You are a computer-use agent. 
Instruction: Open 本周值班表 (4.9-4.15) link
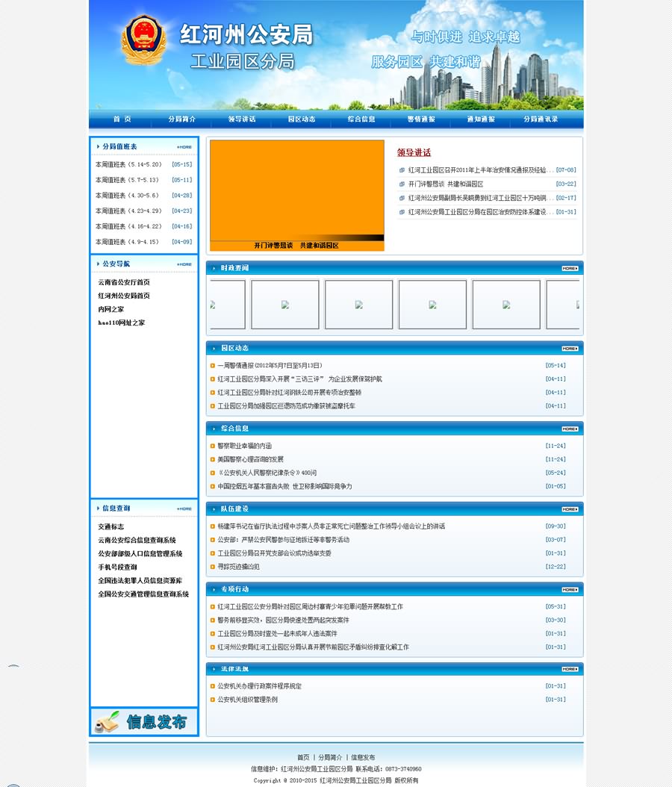(128, 242)
